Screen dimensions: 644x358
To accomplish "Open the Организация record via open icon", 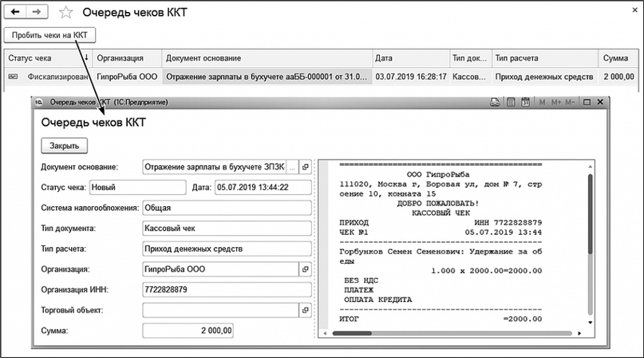I will 305,269.
